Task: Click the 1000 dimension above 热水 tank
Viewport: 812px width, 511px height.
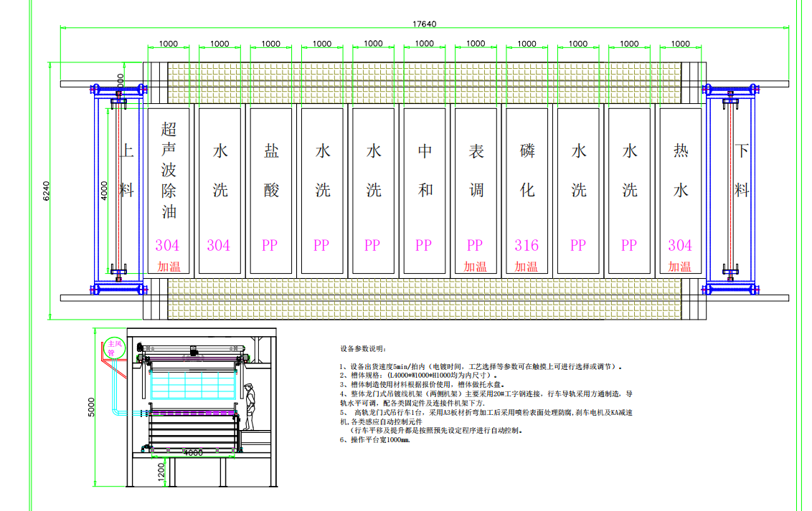Action: click(x=681, y=44)
